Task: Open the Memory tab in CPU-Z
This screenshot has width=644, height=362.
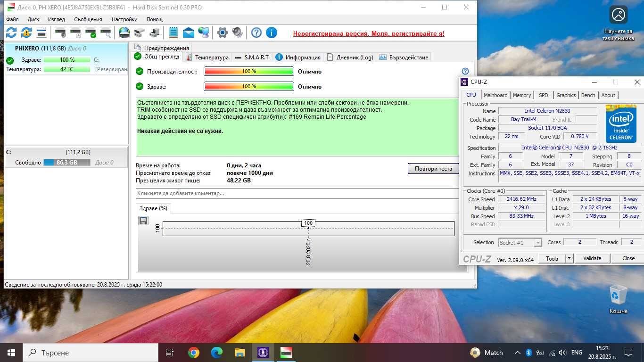Action: [522, 95]
